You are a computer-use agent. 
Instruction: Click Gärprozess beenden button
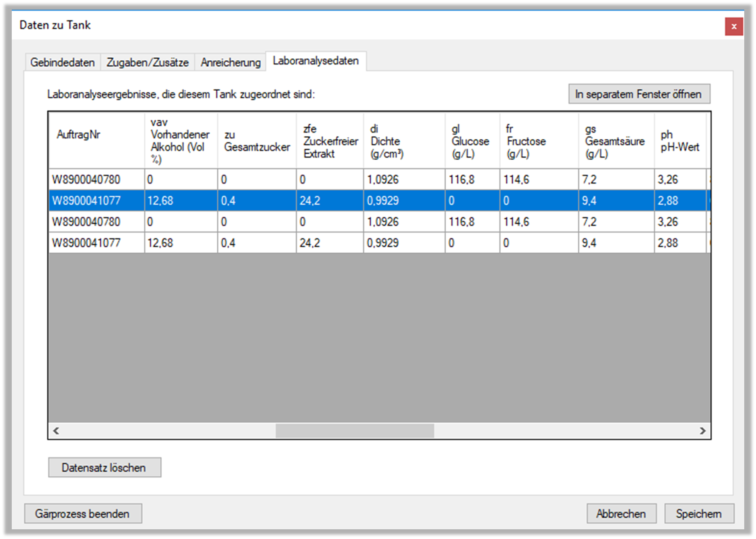click(x=83, y=513)
